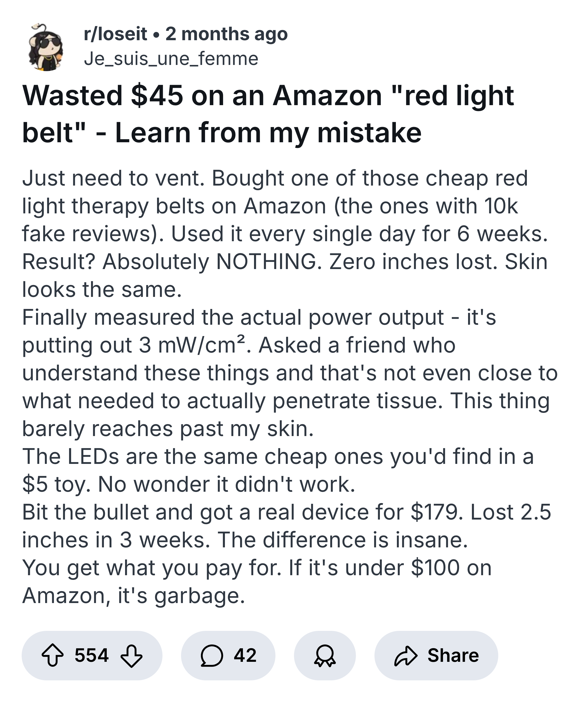The image size is (588, 702).
Task: Click the "The LEDs are the same cheap ones" line
Action: tap(277, 457)
